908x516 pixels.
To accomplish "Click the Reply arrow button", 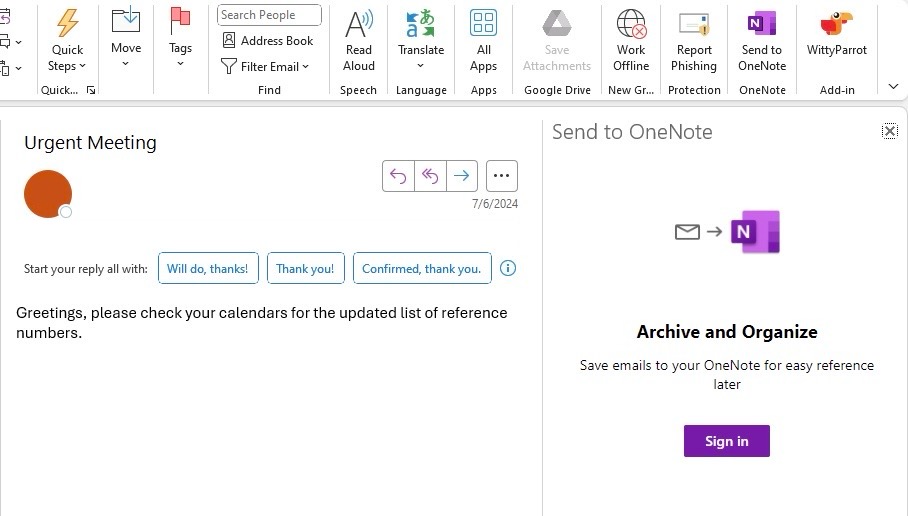I will [x=398, y=175].
